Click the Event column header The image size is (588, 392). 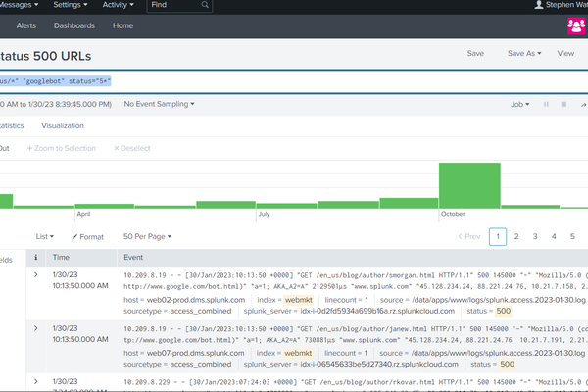pyautogui.click(x=133, y=258)
